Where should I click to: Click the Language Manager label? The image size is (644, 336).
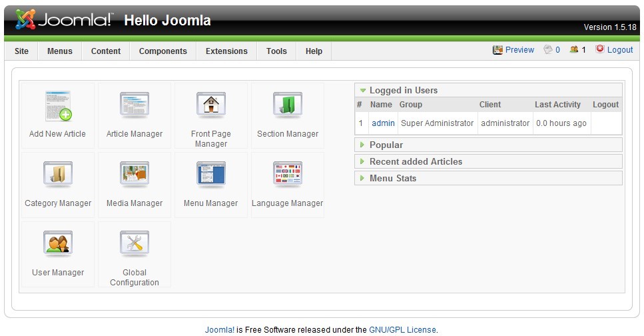pyautogui.click(x=288, y=203)
